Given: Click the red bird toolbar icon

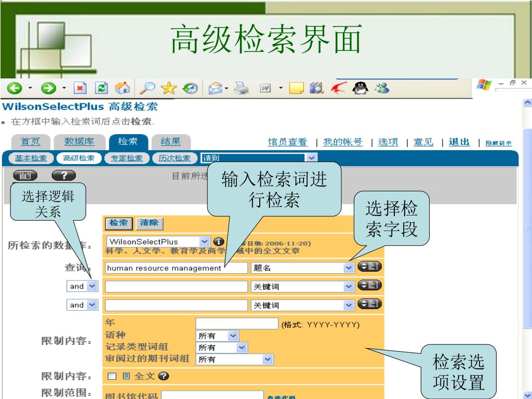Looking at the screenshot, I should pos(339,88).
